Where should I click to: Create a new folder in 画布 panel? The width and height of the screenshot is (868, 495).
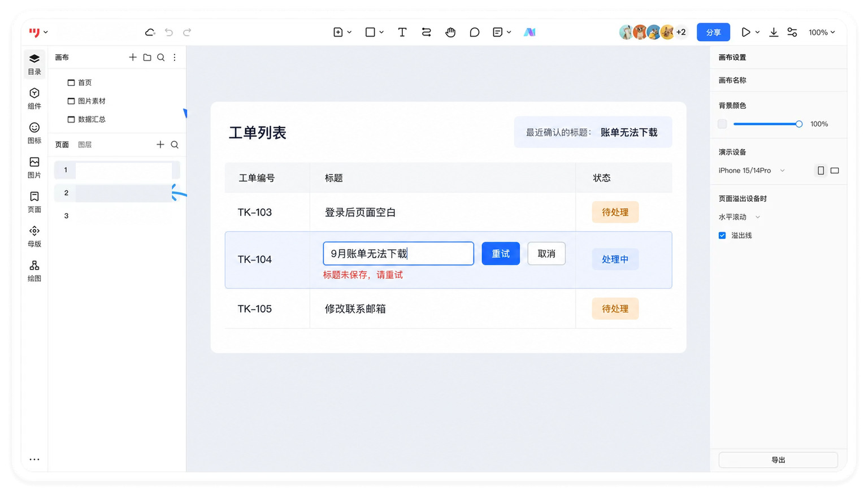point(147,57)
